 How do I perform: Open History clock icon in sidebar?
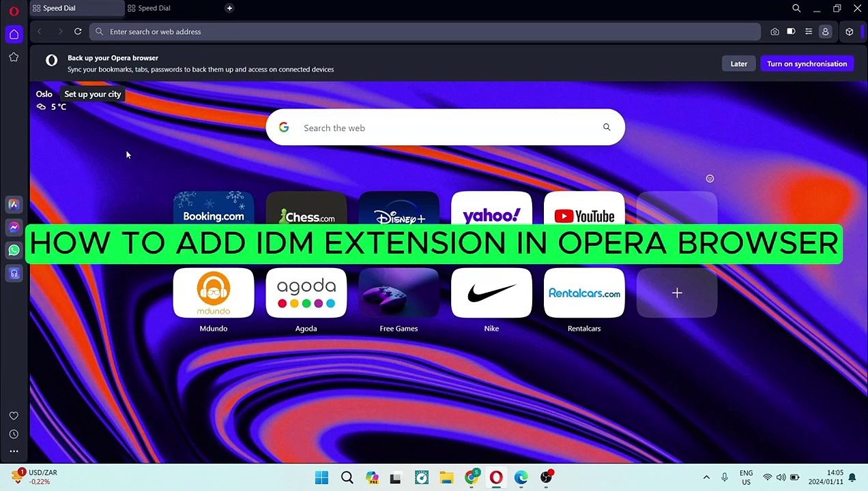click(x=14, y=434)
